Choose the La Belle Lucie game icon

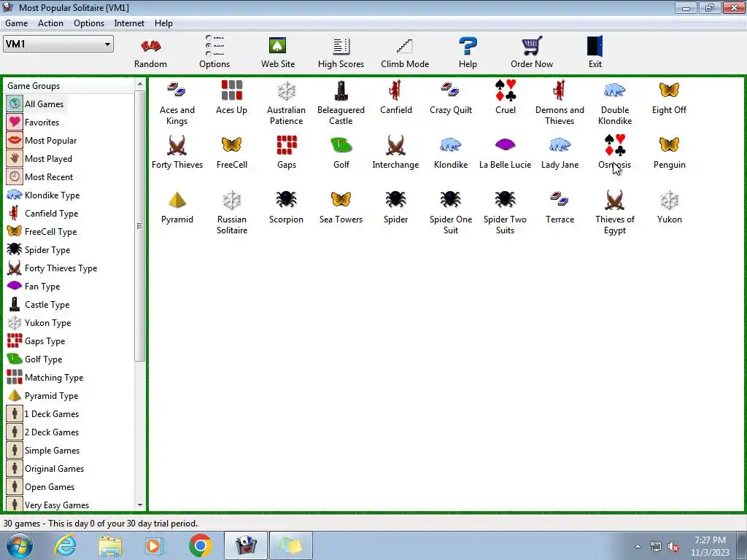(505, 152)
